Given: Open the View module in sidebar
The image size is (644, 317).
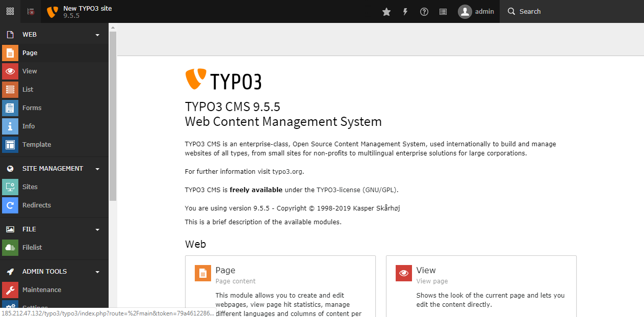Looking at the screenshot, I should [54, 71].
